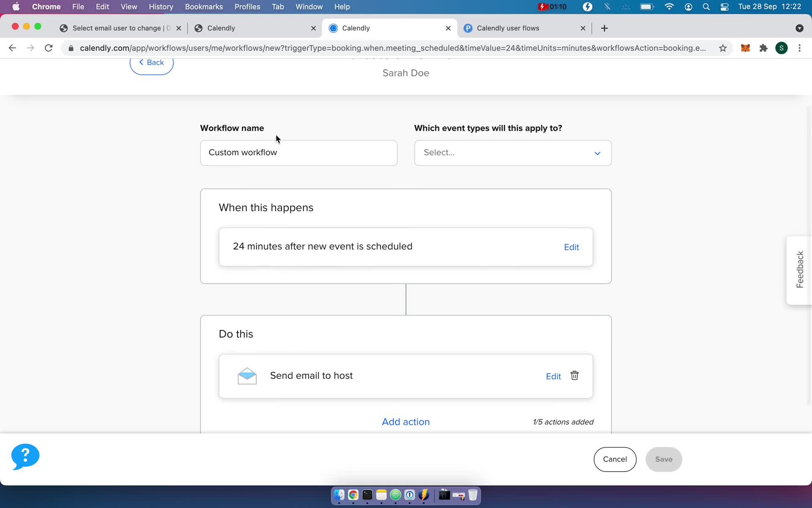Click Cancel to discard workflow changes

(615, 459)
